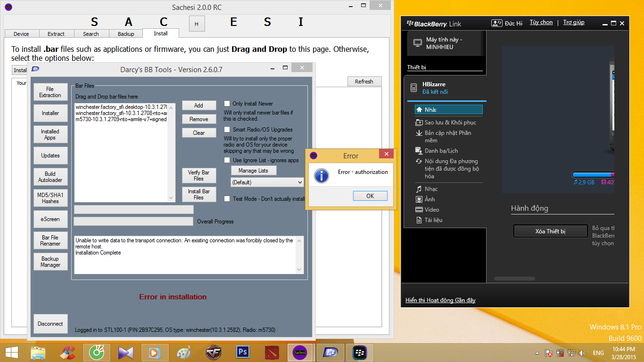Viewport: 644px width, 362px height.
Task: Launch Photoshop from the taskbar
Action: tap(243, 352)
